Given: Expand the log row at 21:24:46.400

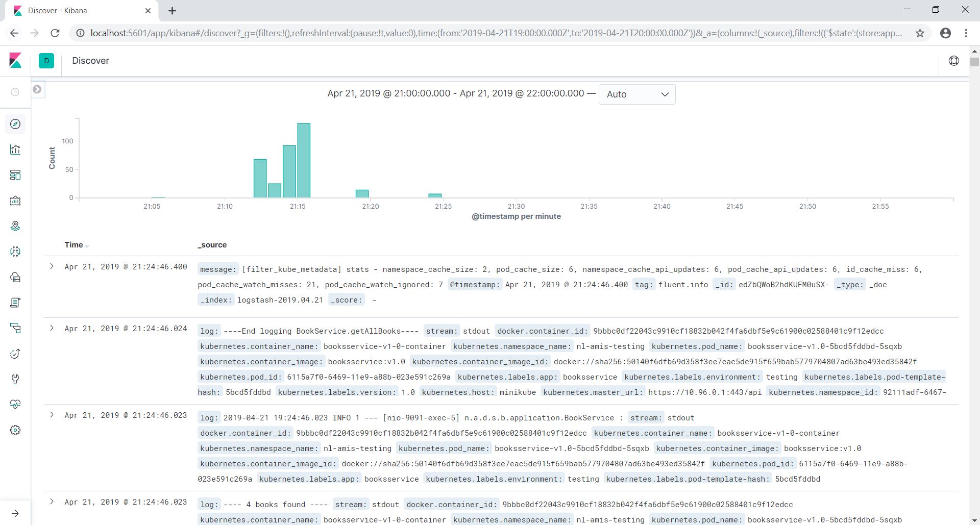Looking at the screenshot, I should [x=52, y=266].
